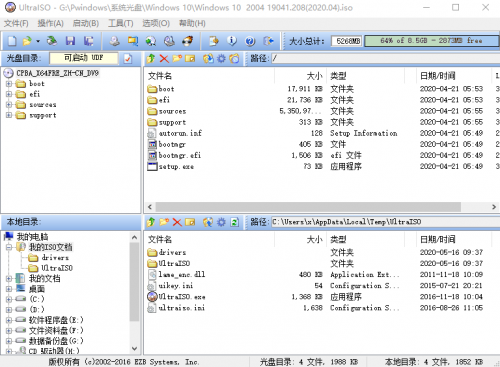Click gear properties icon in image toolbar
Screen dimensions: 500x367
(221, 59)
